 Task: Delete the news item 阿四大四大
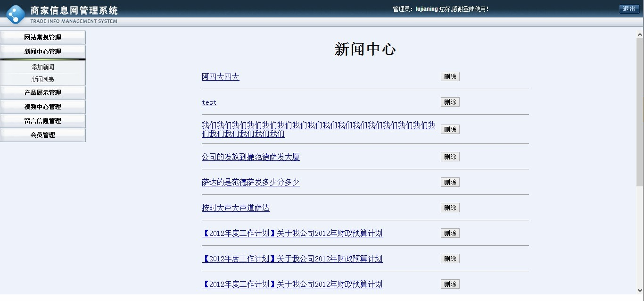pyautogui.click(x=450, y=76)
